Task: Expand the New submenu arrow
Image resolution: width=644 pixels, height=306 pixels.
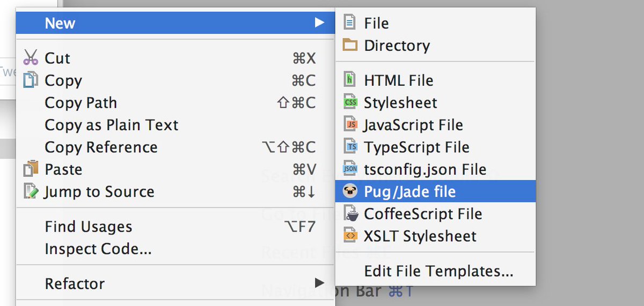Action: (x=319, y=23)
